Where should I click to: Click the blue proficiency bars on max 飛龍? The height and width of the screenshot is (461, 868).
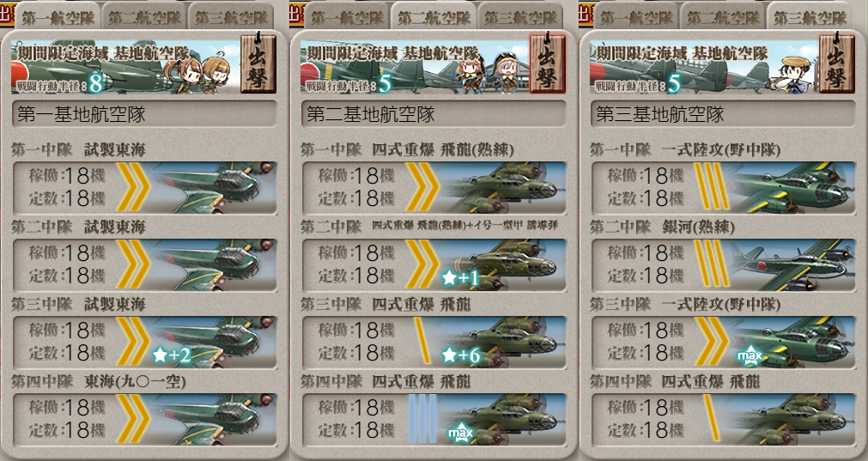tap(422, 418)
